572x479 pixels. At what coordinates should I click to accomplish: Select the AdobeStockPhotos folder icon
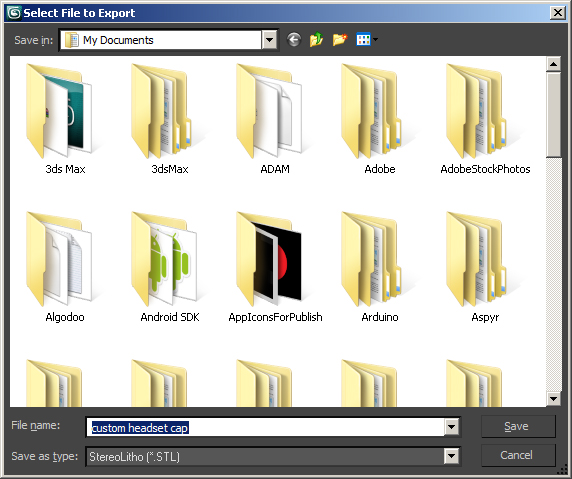tap(477, 111)
